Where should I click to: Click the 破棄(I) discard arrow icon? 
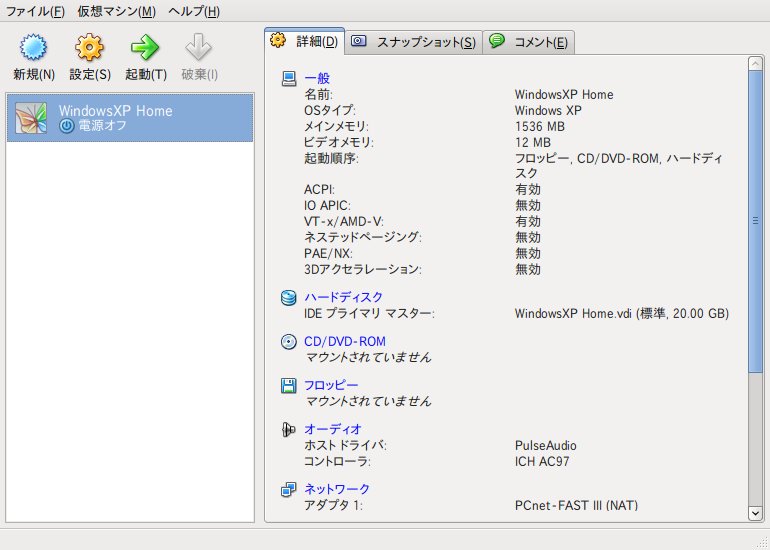click(x=198, y=47)
